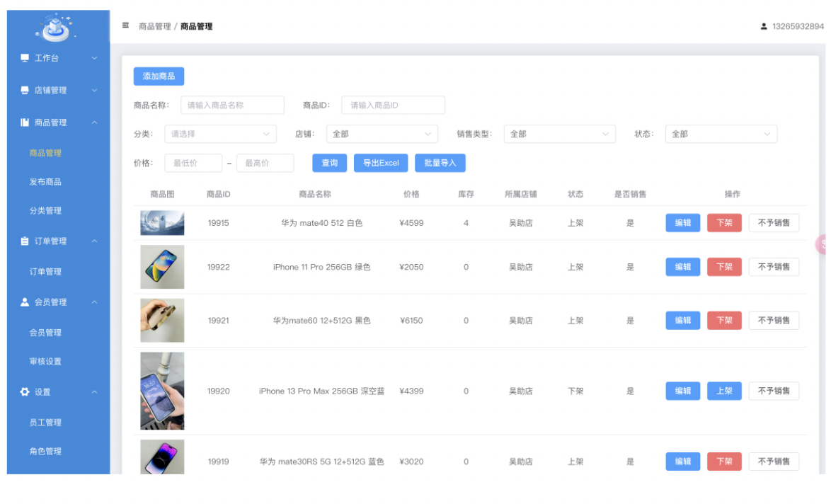Screen dimensions: 831x504
Task: Click 不予销售 for product 19920
Action: (774, 391)
